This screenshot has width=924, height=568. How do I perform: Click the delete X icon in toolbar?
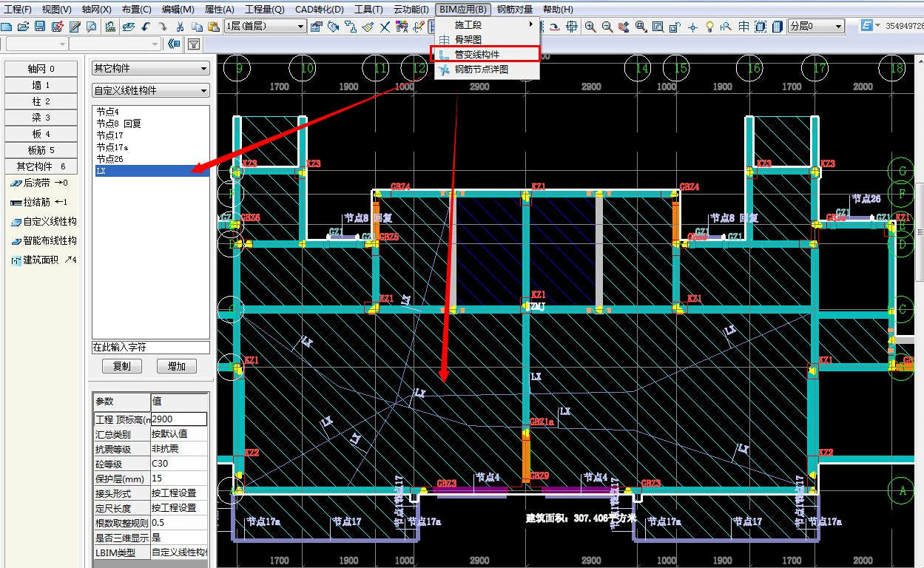(385, 27)
